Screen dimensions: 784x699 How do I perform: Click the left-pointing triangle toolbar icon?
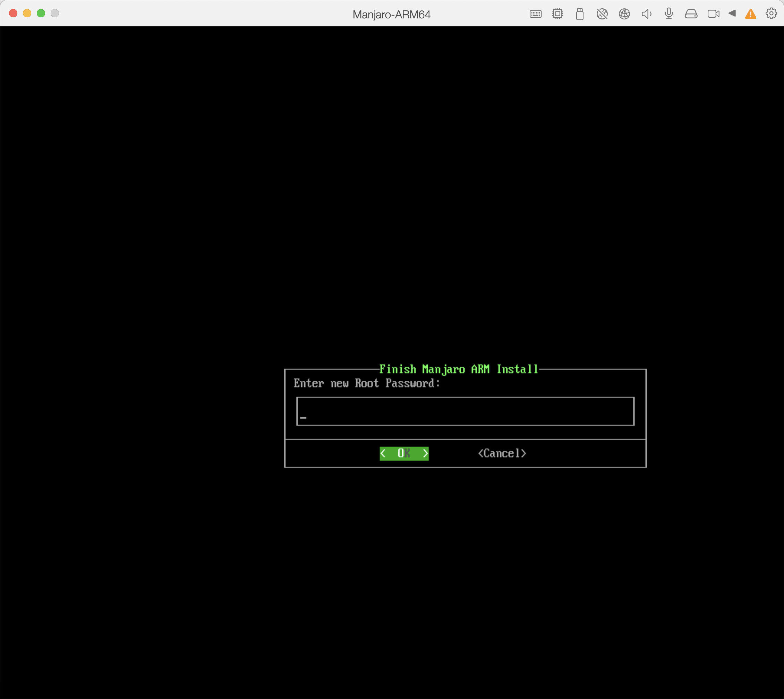pos(732,14)
